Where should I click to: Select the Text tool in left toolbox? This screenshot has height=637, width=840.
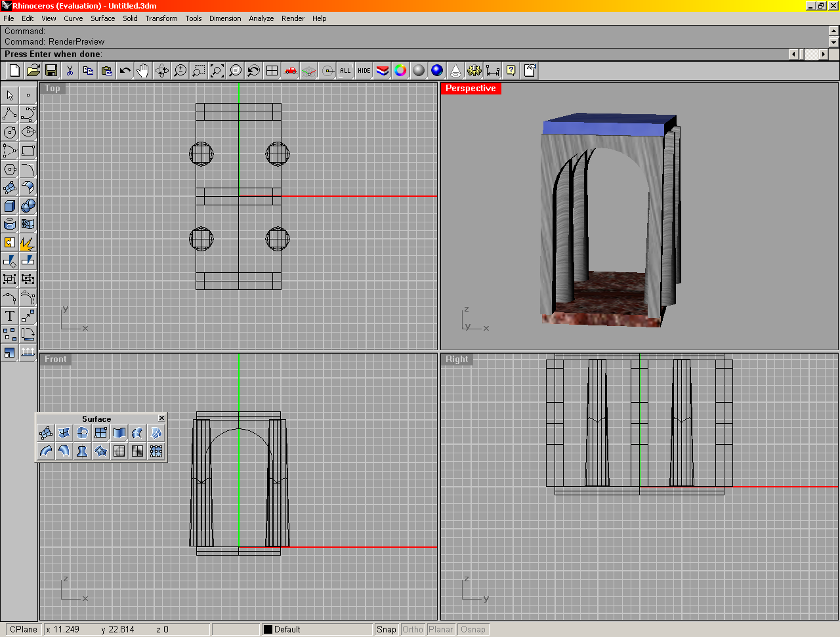point(10,316)
